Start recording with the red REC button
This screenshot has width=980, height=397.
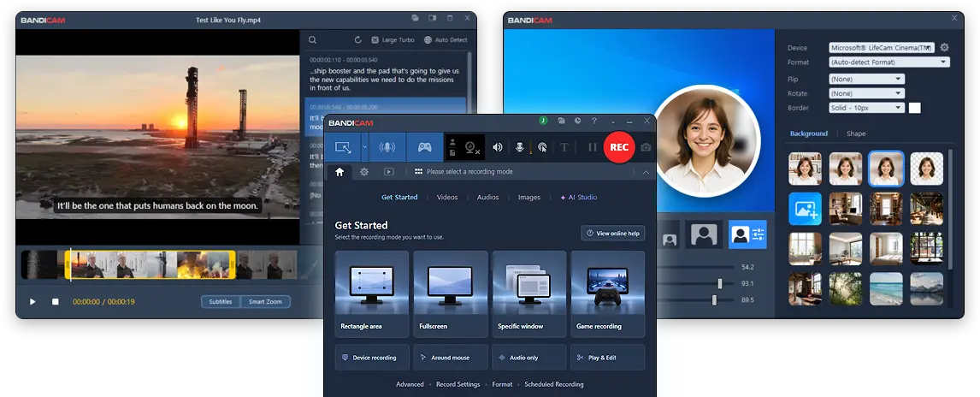pos(619,147)
